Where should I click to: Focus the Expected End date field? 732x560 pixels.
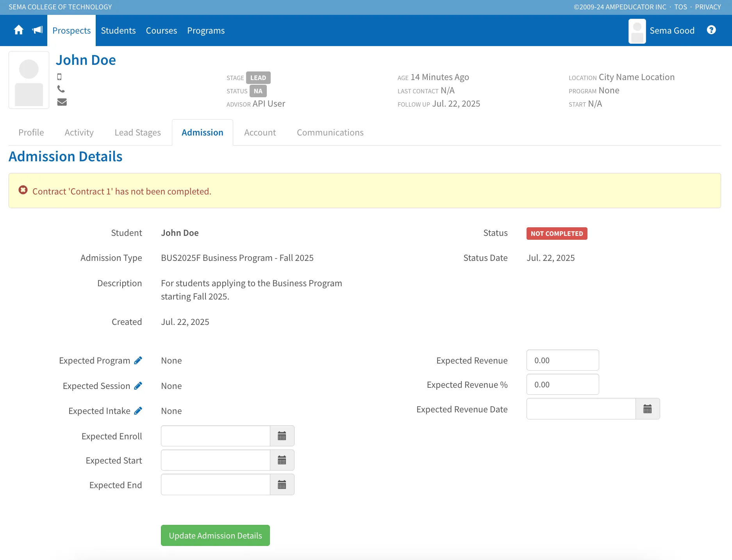coord(215,485)
